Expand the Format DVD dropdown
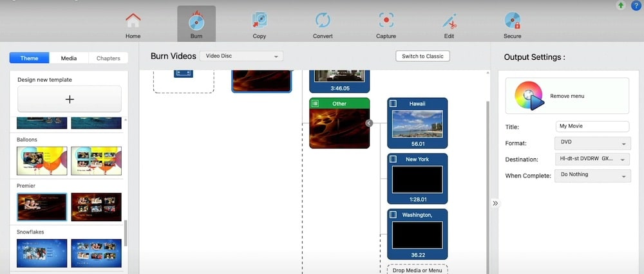The height and width of the screenshot is (274, 644). click(x=592, y=143)
